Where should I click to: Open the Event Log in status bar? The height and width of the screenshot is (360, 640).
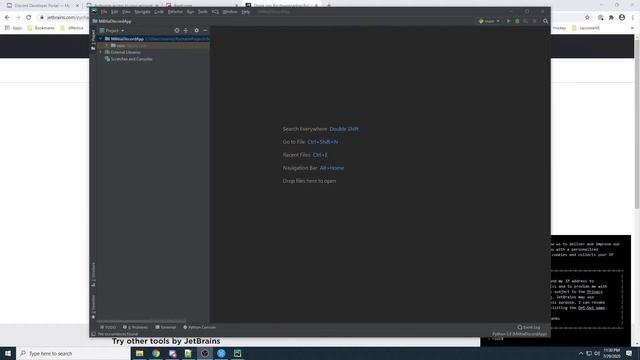click(529, 327)
